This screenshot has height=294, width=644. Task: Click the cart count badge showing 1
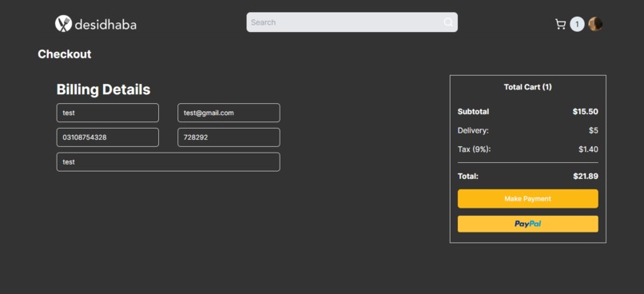tap(577, 24)
